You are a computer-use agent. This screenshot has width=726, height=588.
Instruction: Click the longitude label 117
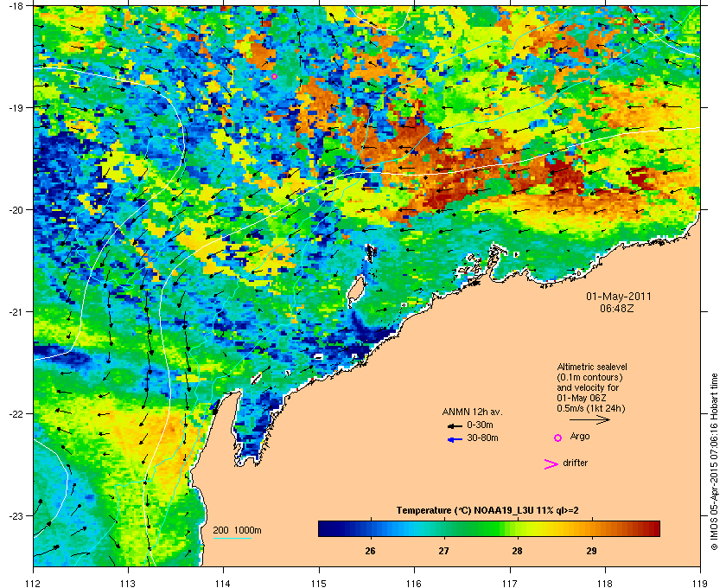pos(510,584)
